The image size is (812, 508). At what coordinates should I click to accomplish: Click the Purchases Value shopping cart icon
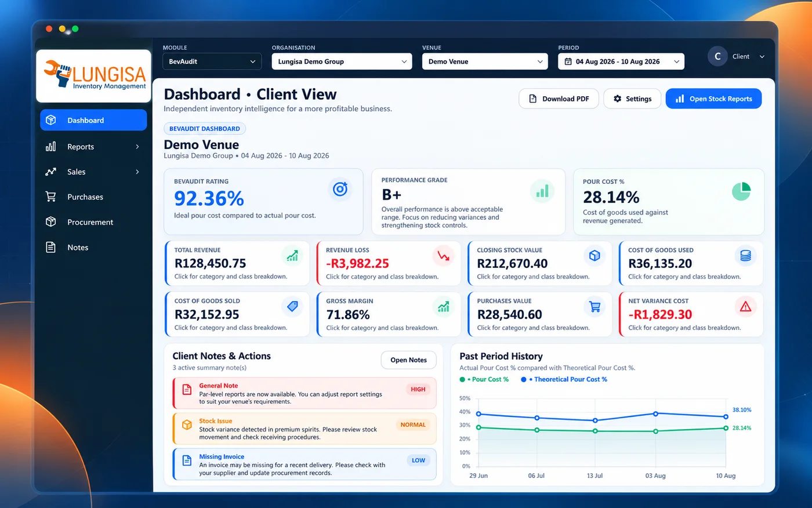(x=594, y=306)
